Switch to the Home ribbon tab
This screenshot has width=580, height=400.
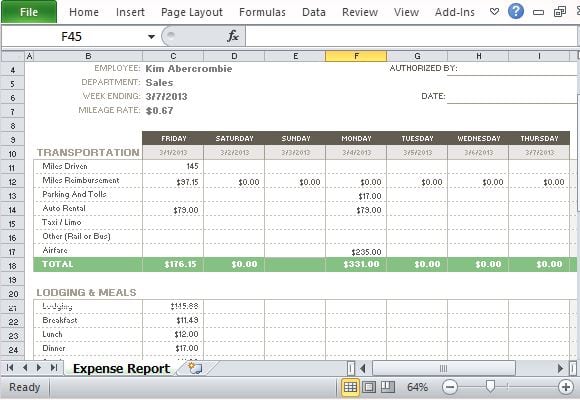(84, 12)
